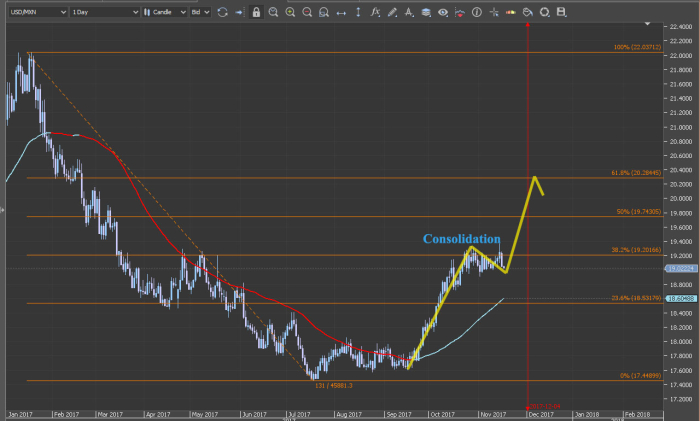Click the 17.2000 price axis label

tap(681, 399)
